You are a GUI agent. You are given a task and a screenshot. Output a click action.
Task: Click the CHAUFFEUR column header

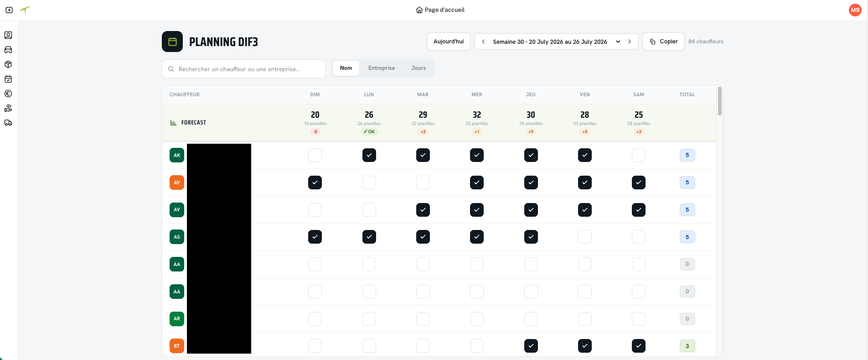click(x=185, y=94)
